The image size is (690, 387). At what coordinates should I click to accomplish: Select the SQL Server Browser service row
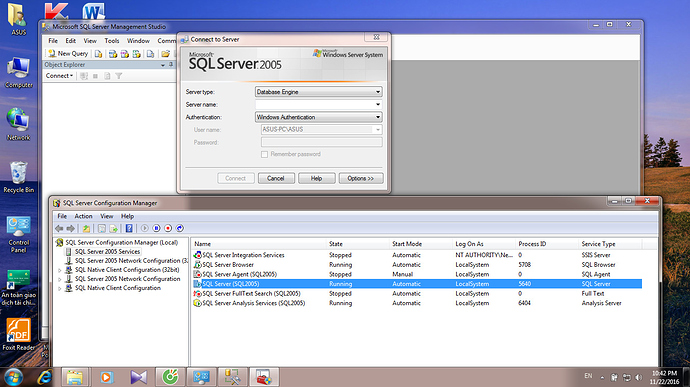point(417,265)
